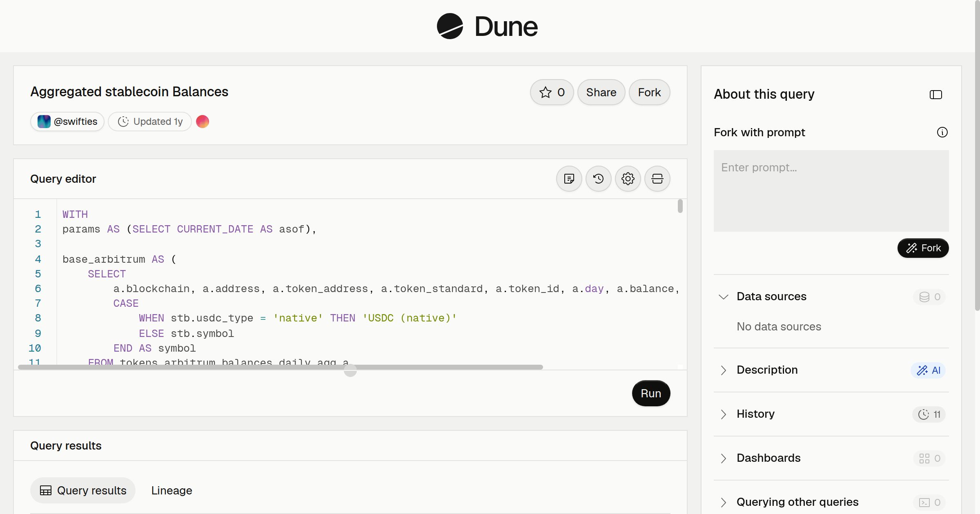Click base_arbitrum on line 4
The height and width of the screenshot is (514, 980).
pyautogui.click(x=104, y=259)
